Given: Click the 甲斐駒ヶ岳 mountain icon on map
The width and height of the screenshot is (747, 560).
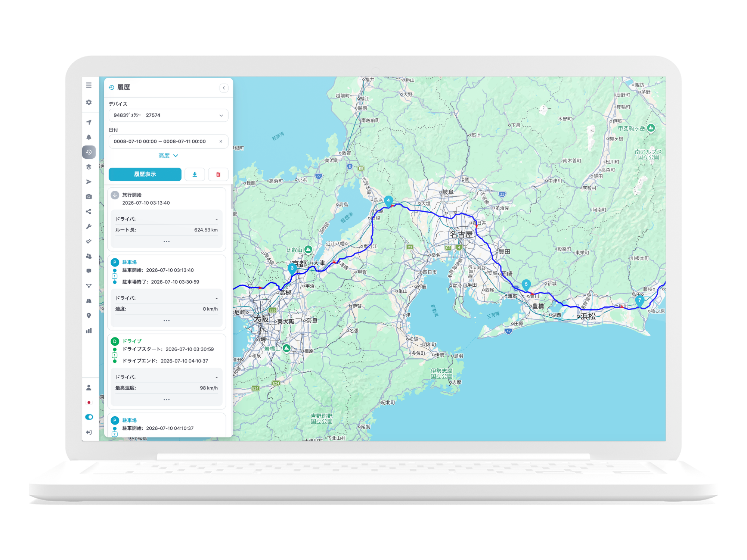Looking at the screenshot, I should 651,128.
